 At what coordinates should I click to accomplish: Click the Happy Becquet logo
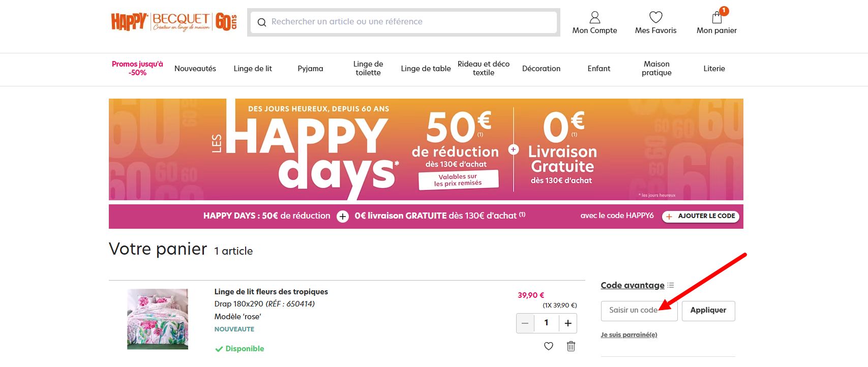174,22
